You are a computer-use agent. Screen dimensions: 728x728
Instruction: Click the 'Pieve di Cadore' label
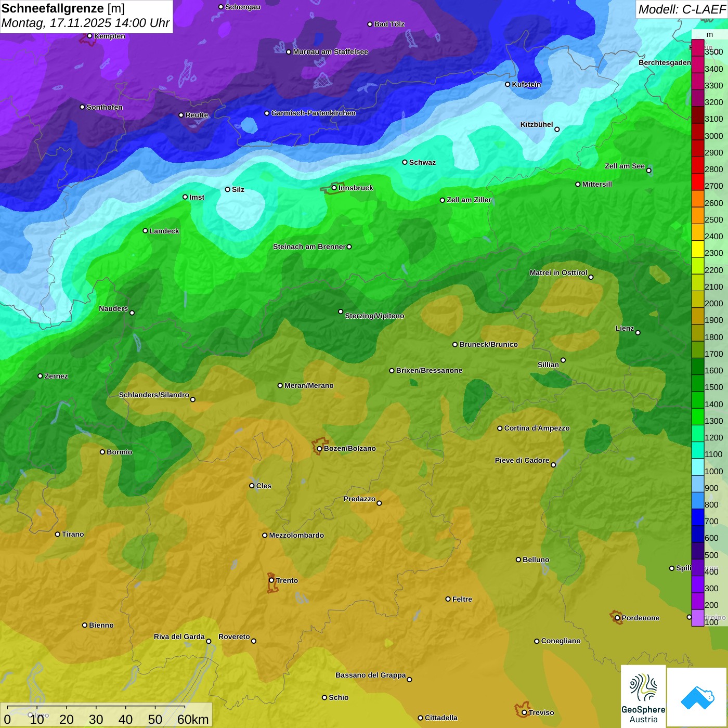click(522, 460)
